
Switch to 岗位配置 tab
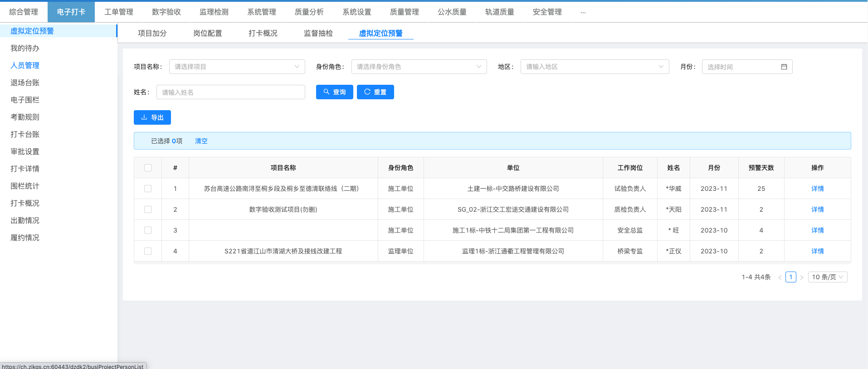tap(208, 33)
